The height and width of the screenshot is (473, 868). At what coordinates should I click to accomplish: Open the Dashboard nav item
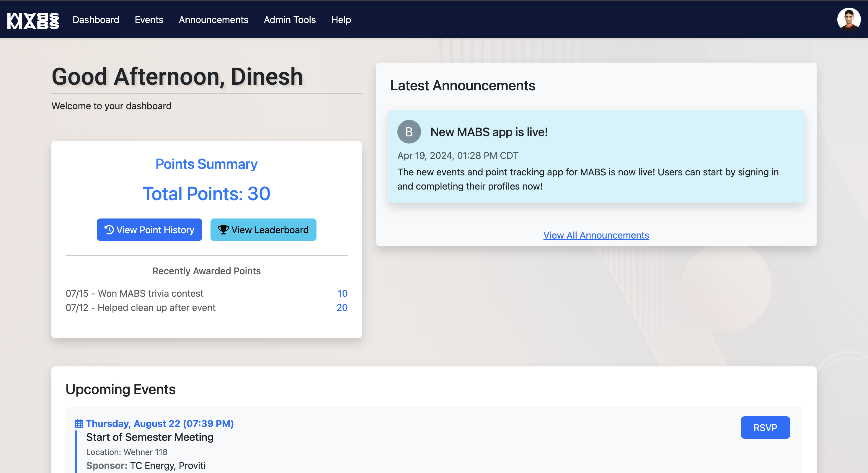(x=96, y=20)
